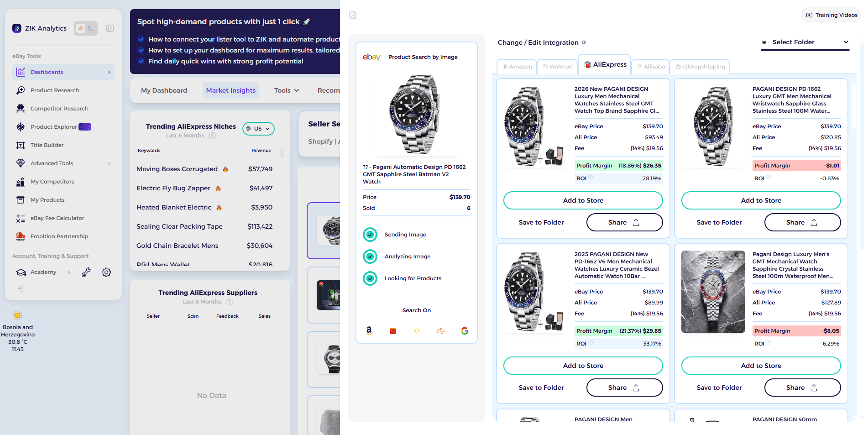The width and height of the screenshot is (868, 435).
Task: Click the eBay logo in search panel
Action: pos(371,57)
